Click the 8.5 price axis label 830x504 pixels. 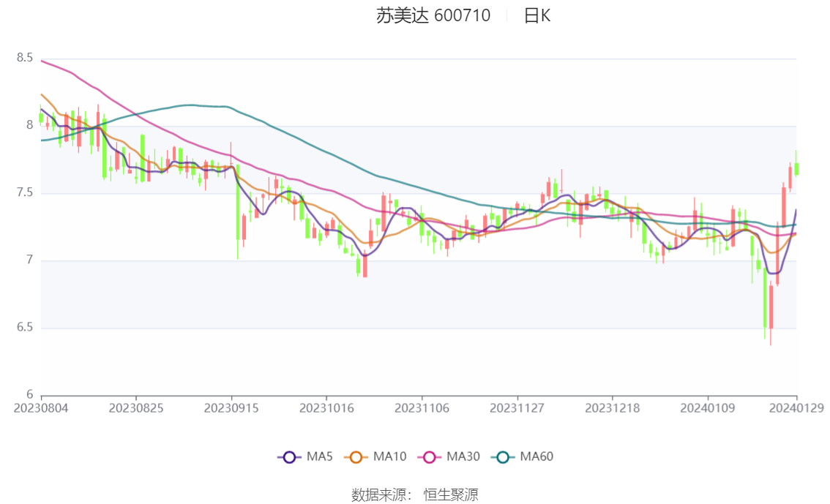coord(24,58)
